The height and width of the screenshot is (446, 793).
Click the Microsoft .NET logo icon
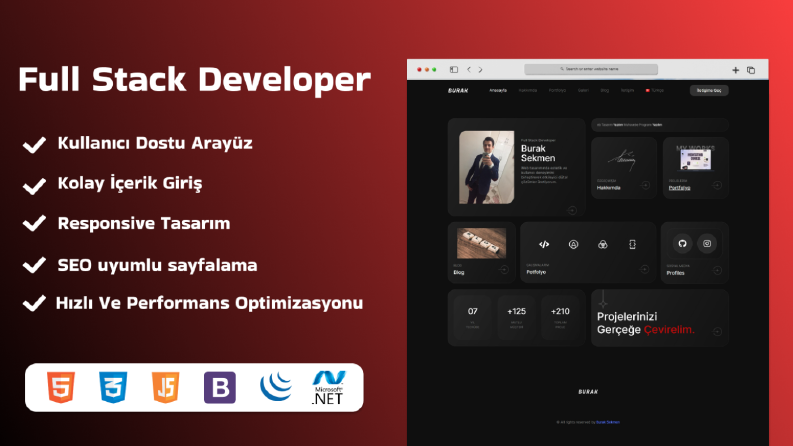click(329, 388)
